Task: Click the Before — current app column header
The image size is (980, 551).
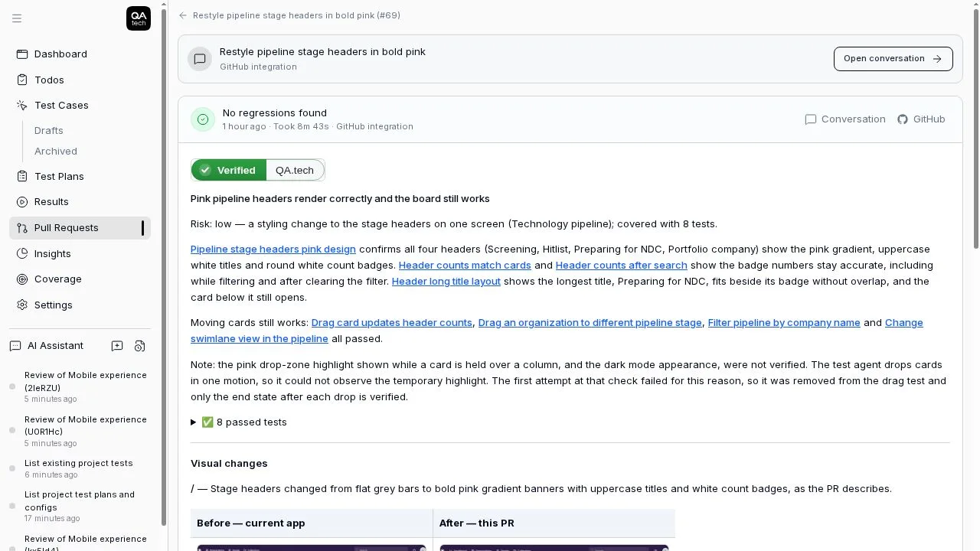Action: (x=312, y=523)
